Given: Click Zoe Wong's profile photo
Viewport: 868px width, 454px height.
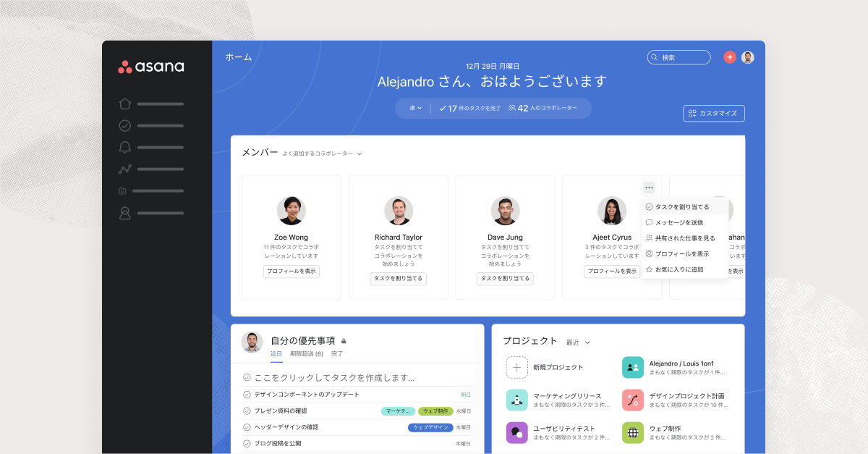Looking at the screenshot, I should click(x=292, y=211).
